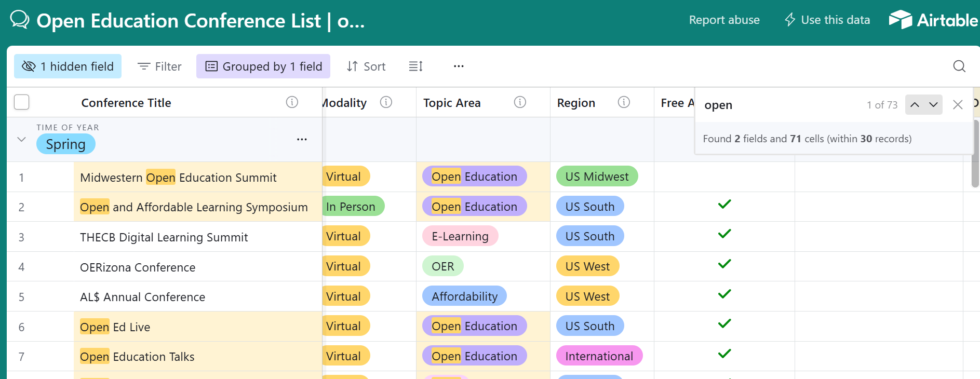The width and height of the screenshot is (980, 379).
Task: Go to next search result arrow
Action: coord(933,105)
